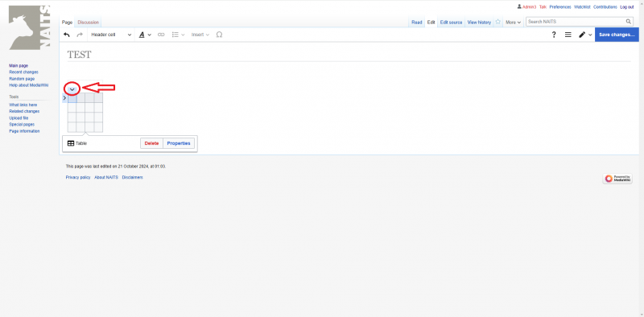Open Upload file
The height and width of the screenshot is (317, 644).
click(19, 117)
